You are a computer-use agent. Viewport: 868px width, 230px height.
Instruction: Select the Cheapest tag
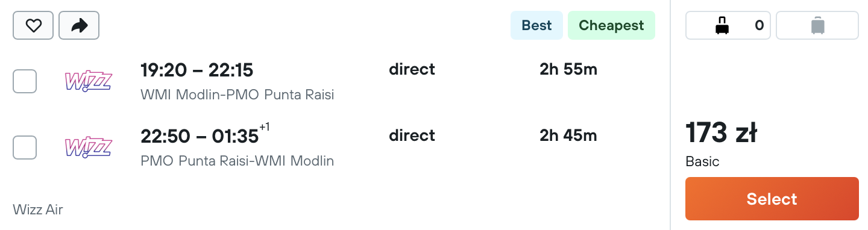[611, 25]
